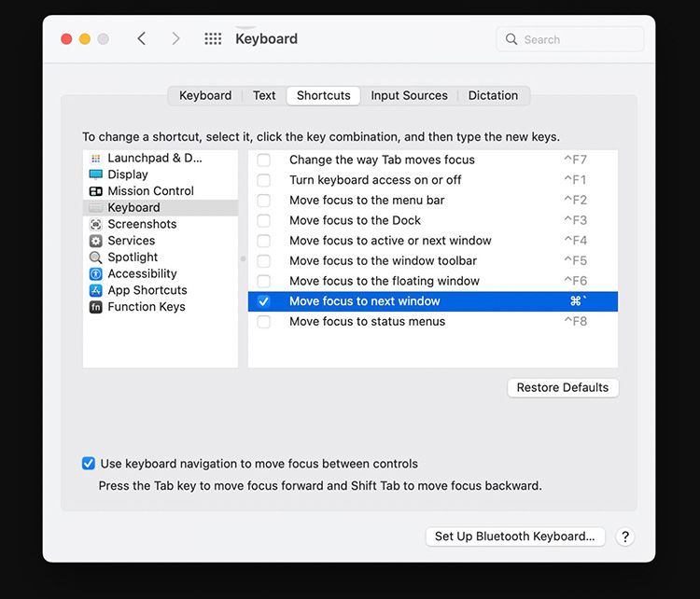Click the split divider handle between lists
This screenshot has width=700, height=599.
[x=244, y=258]
